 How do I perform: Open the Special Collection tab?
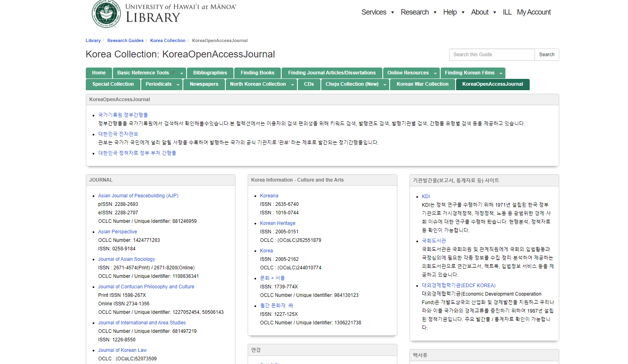[113, 84]
